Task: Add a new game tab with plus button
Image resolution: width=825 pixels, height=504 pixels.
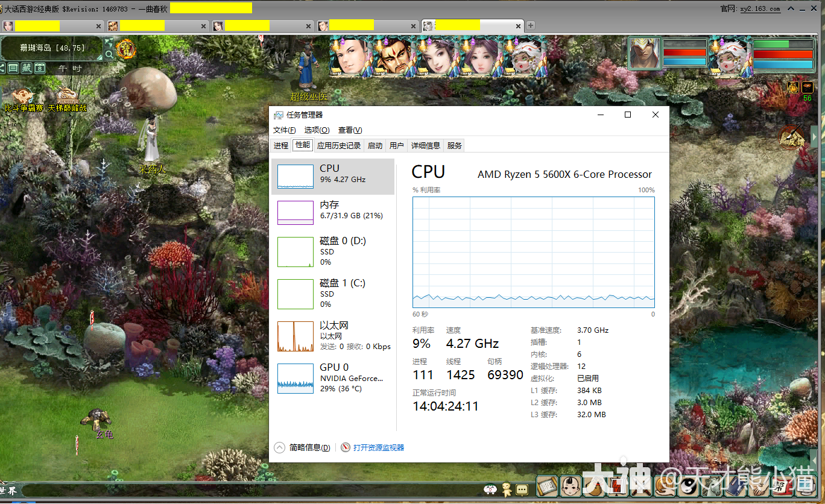Action: click(x=531, y=25)
